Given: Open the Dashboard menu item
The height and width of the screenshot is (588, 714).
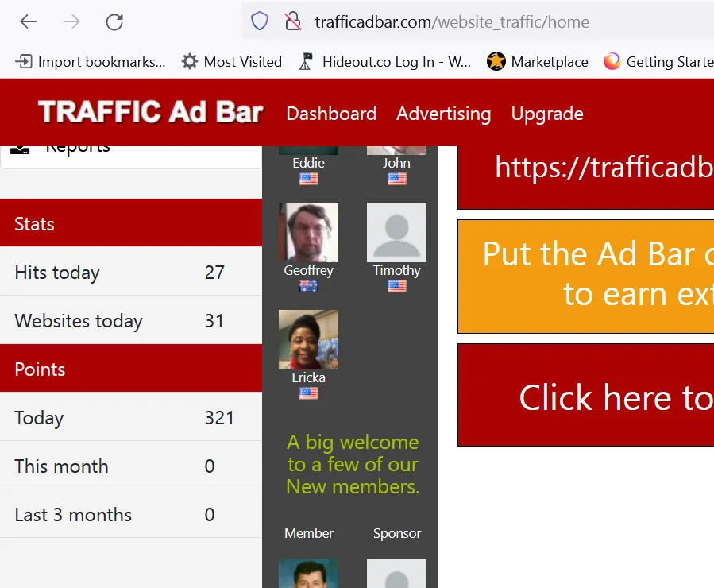Looking at the screenshot, I should point(331,114).
